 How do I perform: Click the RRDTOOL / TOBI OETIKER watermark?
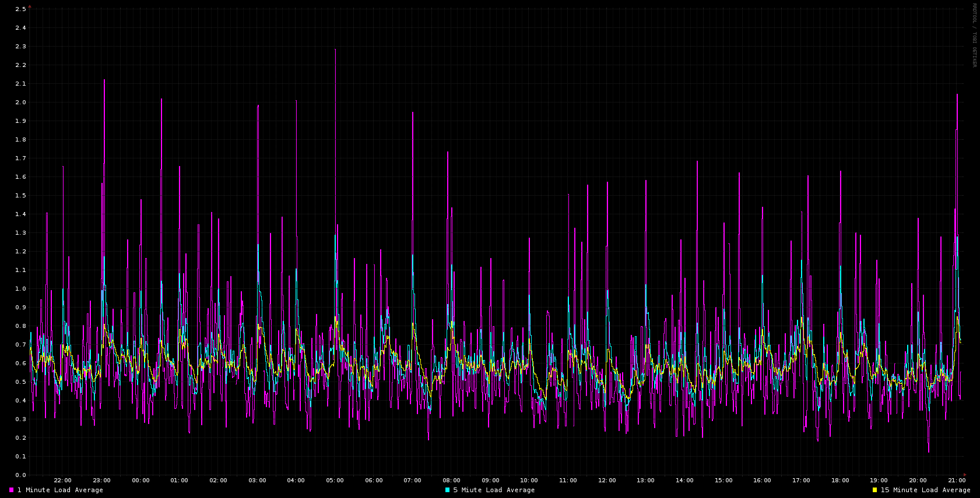click(x=974, y=35)
